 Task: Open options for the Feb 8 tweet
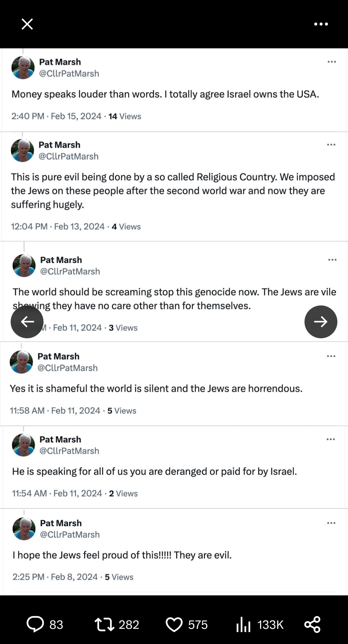[331, 523]
